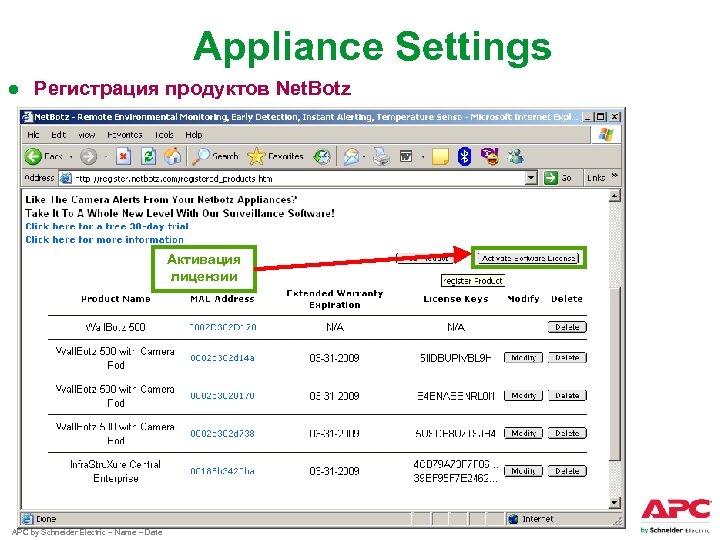Click the page icon in address bar

click(x=66, y=178)
